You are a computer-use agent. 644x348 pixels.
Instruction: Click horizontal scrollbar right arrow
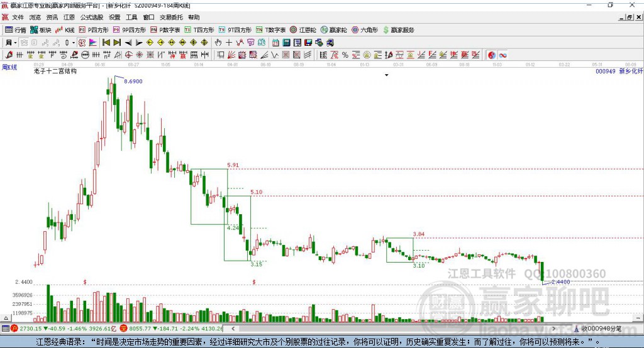coord(553,329)
